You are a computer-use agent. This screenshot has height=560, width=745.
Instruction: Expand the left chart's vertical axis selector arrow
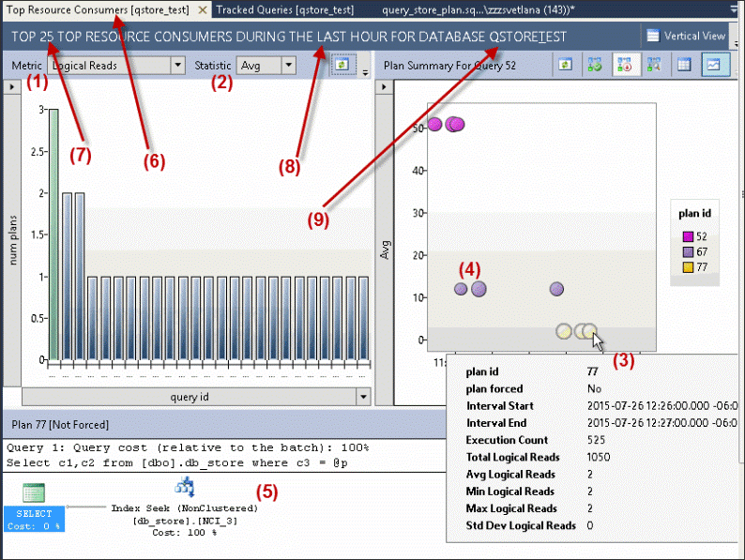pyautogui.click(x=12, y=87)
